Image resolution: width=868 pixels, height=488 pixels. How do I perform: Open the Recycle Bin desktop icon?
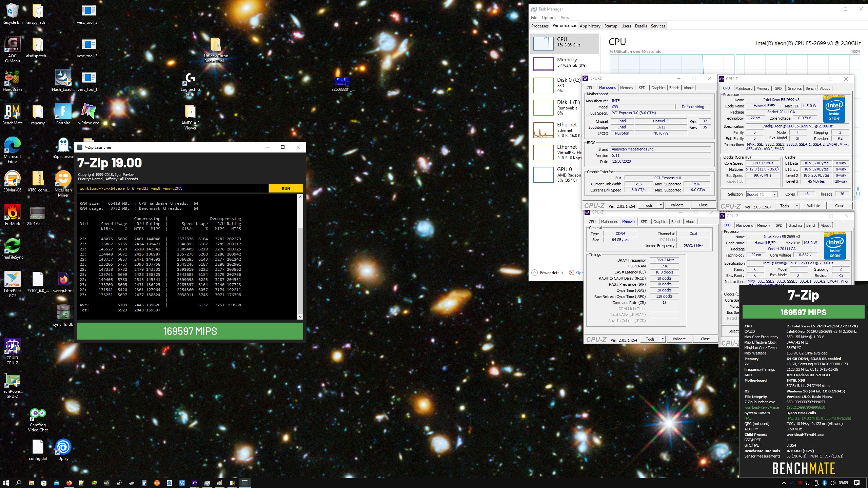coord(13,14)
